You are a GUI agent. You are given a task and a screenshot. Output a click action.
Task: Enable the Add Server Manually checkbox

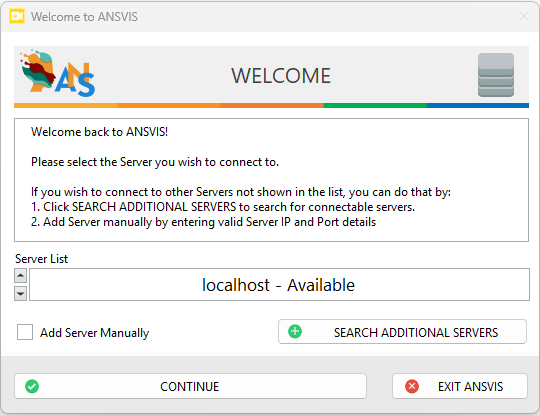[25, 332]
